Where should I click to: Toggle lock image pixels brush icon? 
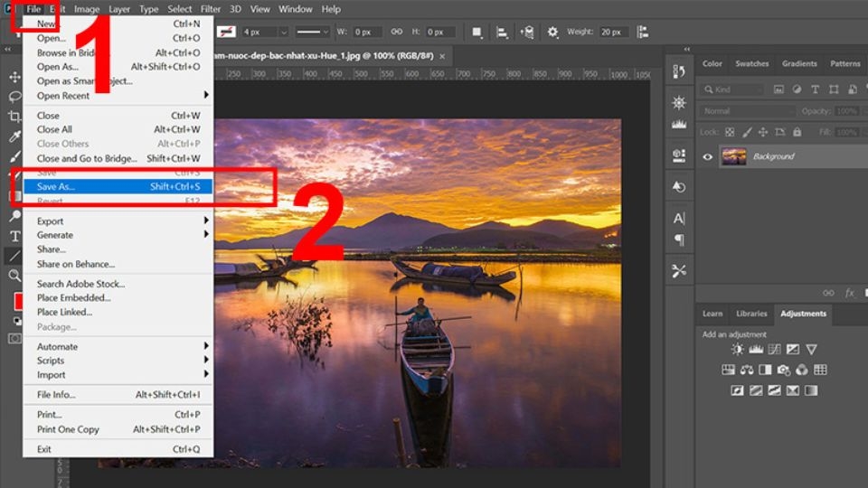tap(747, 132)
